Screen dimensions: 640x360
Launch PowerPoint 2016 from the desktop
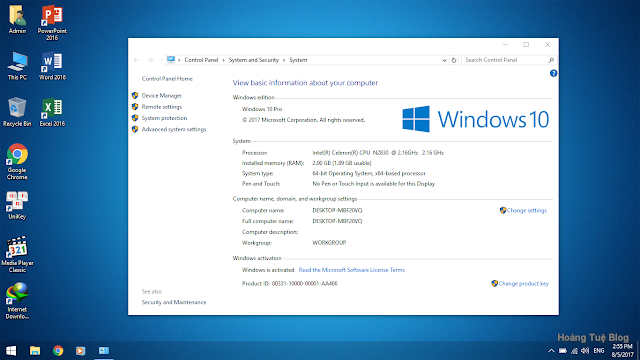(x=52, y=23)
